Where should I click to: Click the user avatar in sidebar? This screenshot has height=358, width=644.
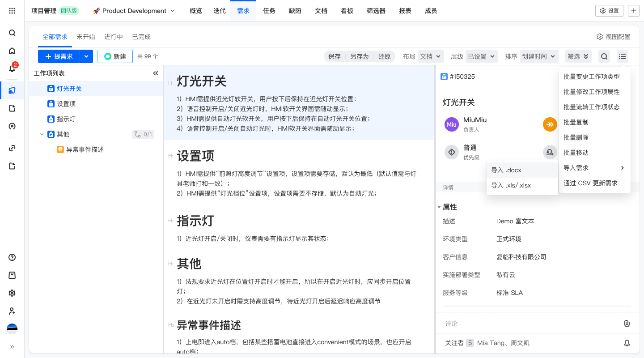click(x=12, y=329)
